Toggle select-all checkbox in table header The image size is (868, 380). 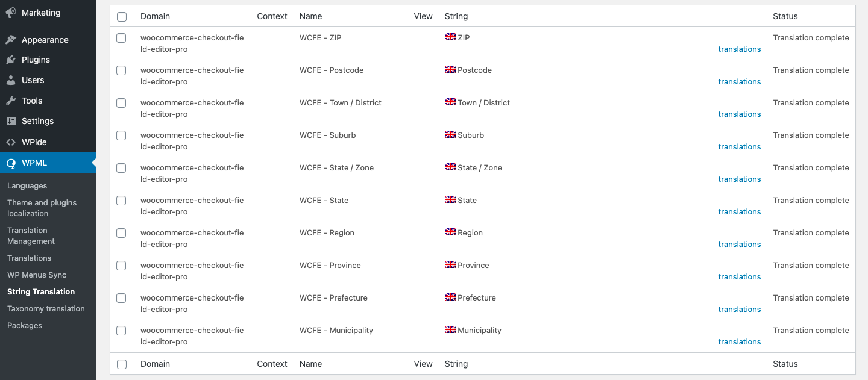[x=122, y=17]
